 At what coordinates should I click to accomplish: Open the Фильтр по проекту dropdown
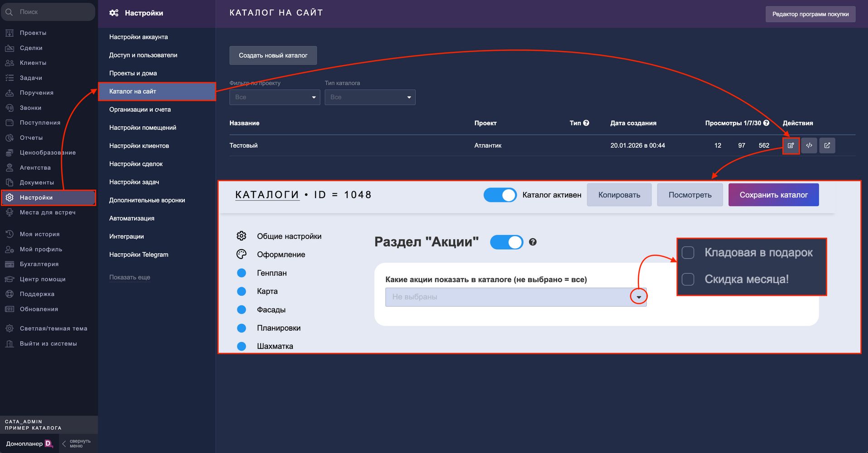[275, 97]
